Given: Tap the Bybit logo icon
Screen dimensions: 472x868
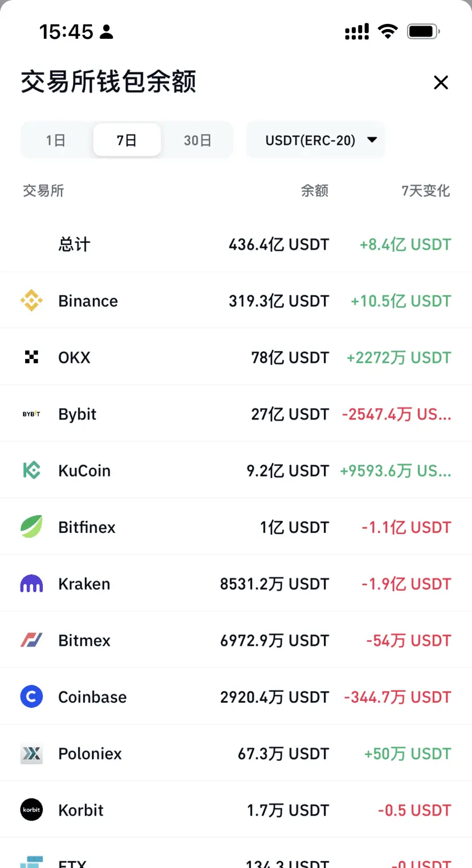Looking at the screenshot, I should (31, 414).
